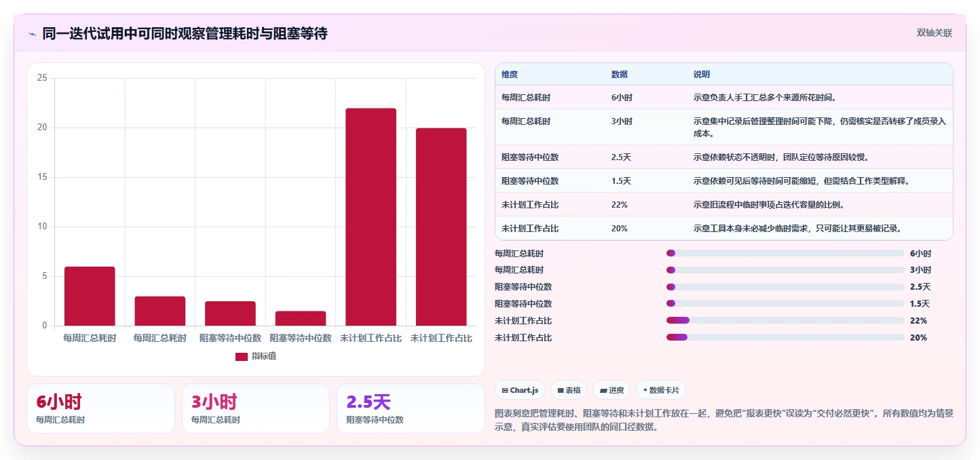Click the chart bar reaching 3
This screenshot has height=460, width=980.
160,311
